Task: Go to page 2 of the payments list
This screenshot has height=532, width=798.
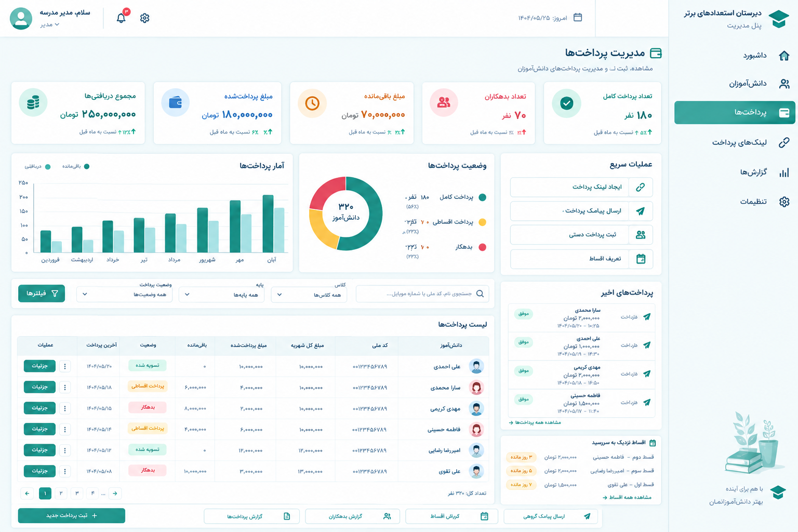Action: point(61,493)
